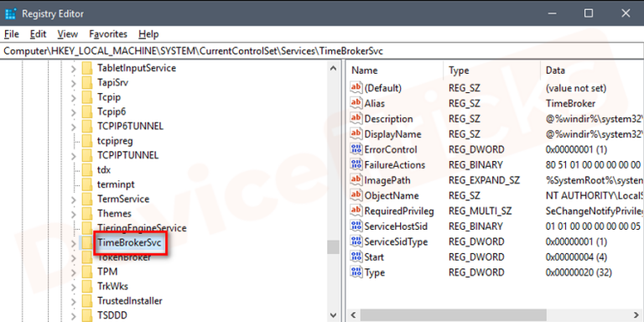644x322 pixels.
Task: Expand the TPM key
Action: coord(74,272)
